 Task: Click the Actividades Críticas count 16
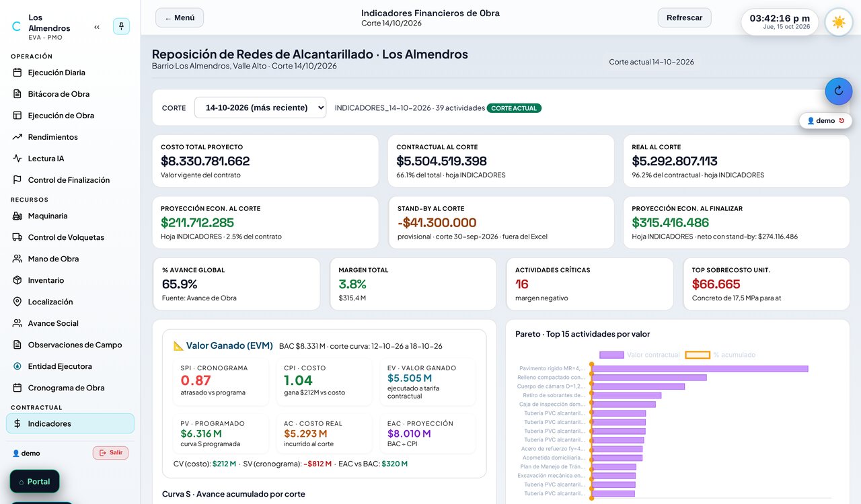click(x=522, y=284)
